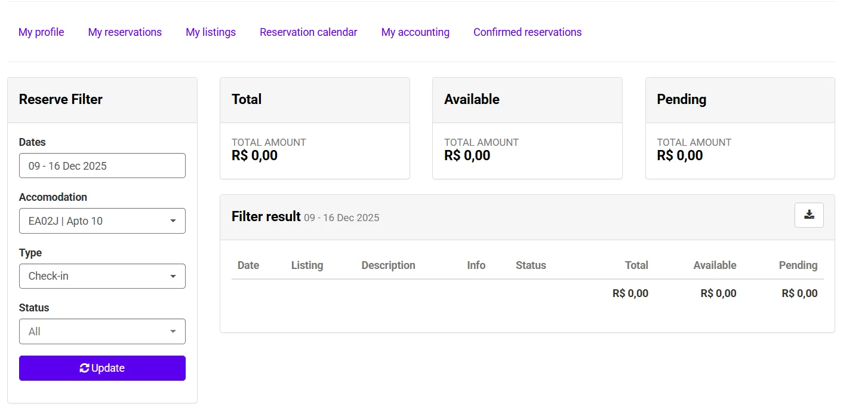The height and width of the screenshot is (410, 868).
Task: Click the Info column header
Action: coord(476,265)
